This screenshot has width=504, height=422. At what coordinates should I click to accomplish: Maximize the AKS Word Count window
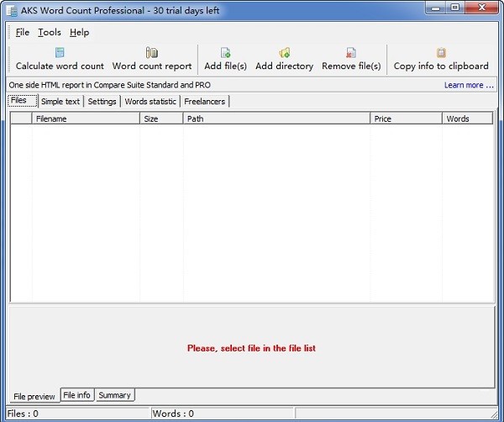(x=455, y=8)
